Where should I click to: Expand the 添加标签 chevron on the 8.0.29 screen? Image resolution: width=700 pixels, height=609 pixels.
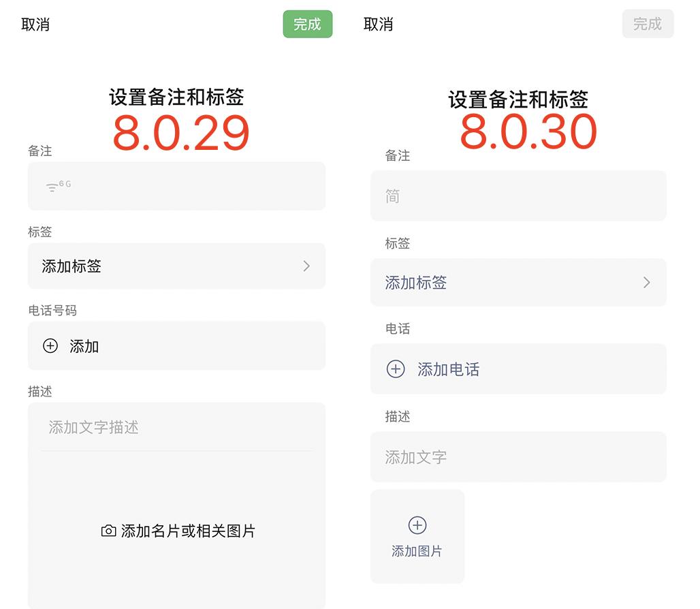click(x=306, y=266)
